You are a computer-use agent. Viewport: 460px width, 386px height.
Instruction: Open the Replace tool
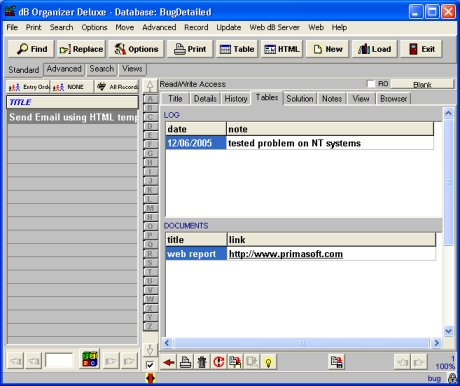coord(81,49)
